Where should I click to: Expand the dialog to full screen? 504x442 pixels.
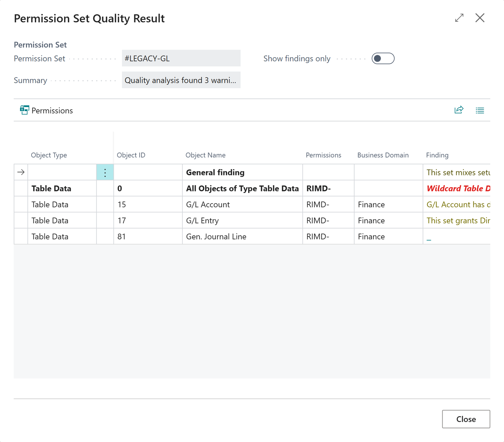click(459, 18)
